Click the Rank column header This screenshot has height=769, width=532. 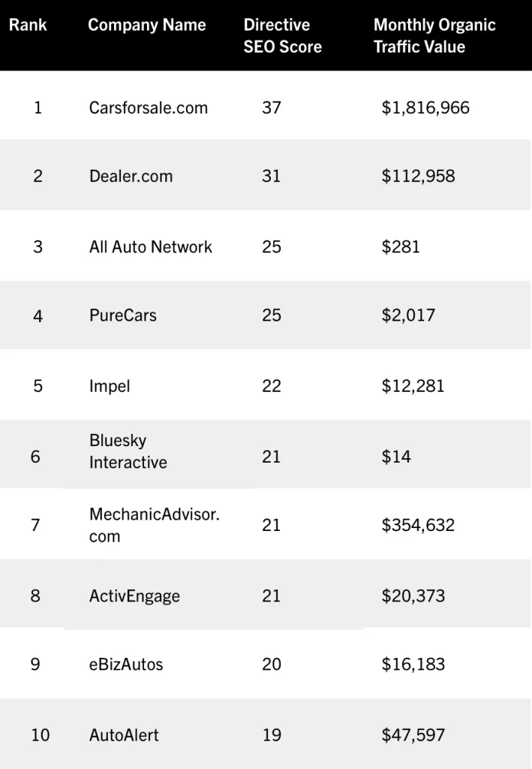coord(28,25)
